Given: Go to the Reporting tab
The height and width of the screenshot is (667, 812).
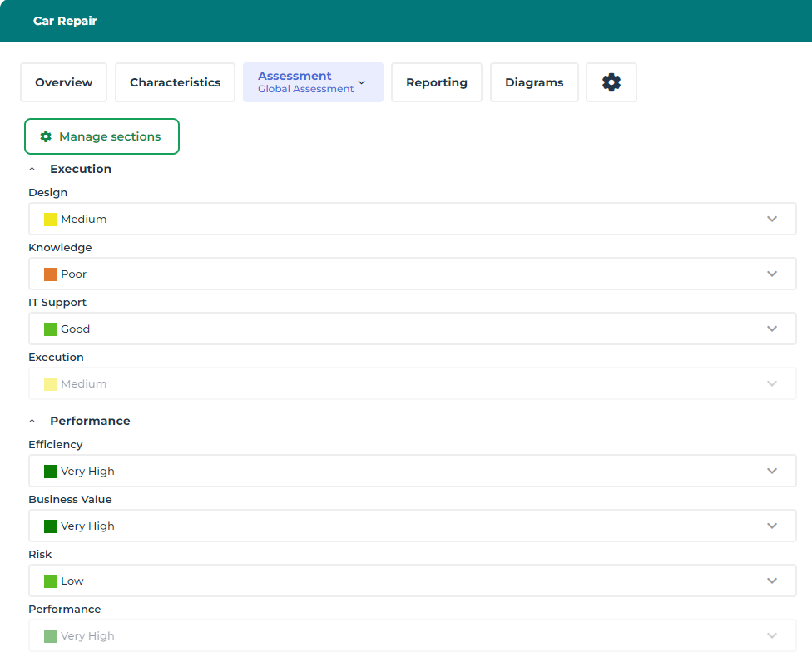Looking at the screenshot, I should pos(437,82).
